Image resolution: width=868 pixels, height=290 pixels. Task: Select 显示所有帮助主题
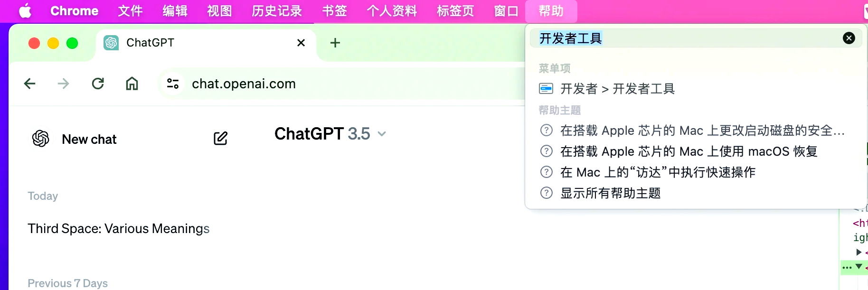(x=696, y=193)
